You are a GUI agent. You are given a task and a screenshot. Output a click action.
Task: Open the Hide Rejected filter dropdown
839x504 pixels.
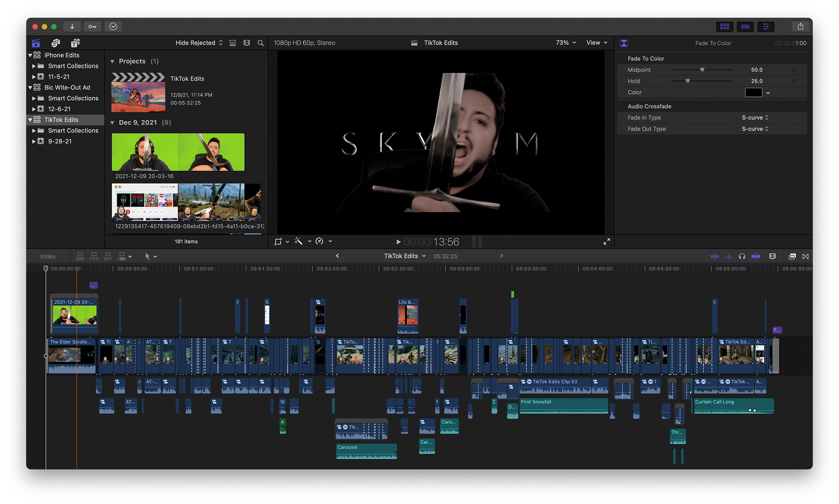[x=199, y=43]
